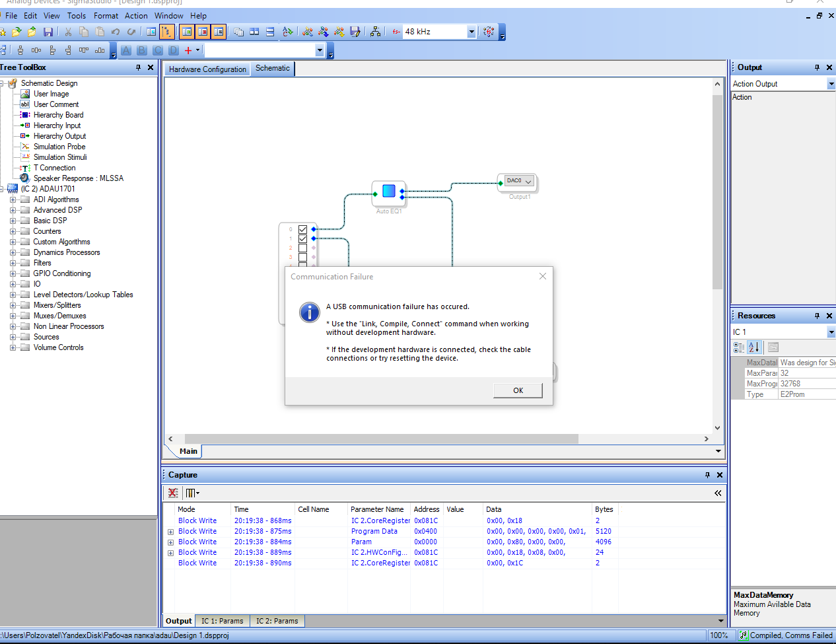The width and height of the screenshot is (836, 644).
Task: Expand the Filters tree node
Action: 13,263
